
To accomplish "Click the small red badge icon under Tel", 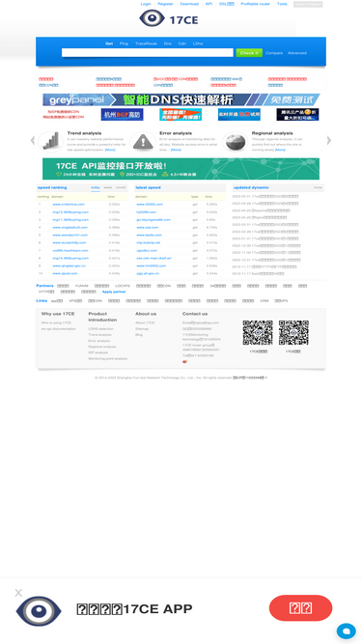I will 184,361.
